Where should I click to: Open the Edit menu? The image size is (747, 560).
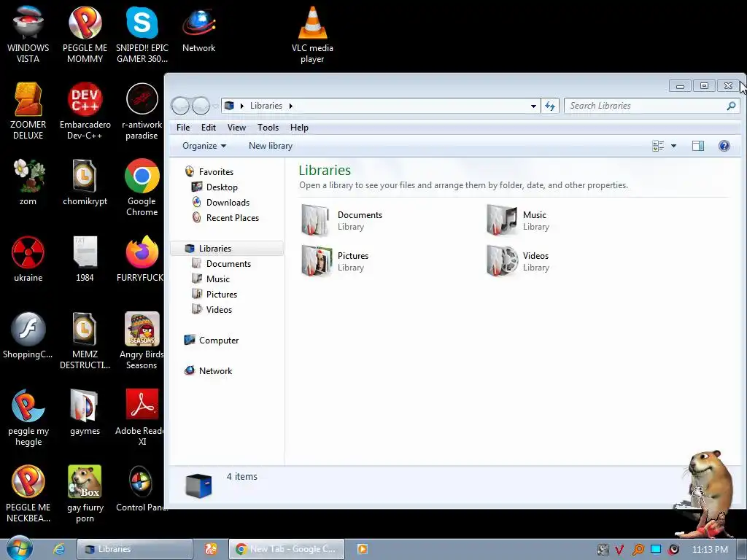(x=208, y=127)
